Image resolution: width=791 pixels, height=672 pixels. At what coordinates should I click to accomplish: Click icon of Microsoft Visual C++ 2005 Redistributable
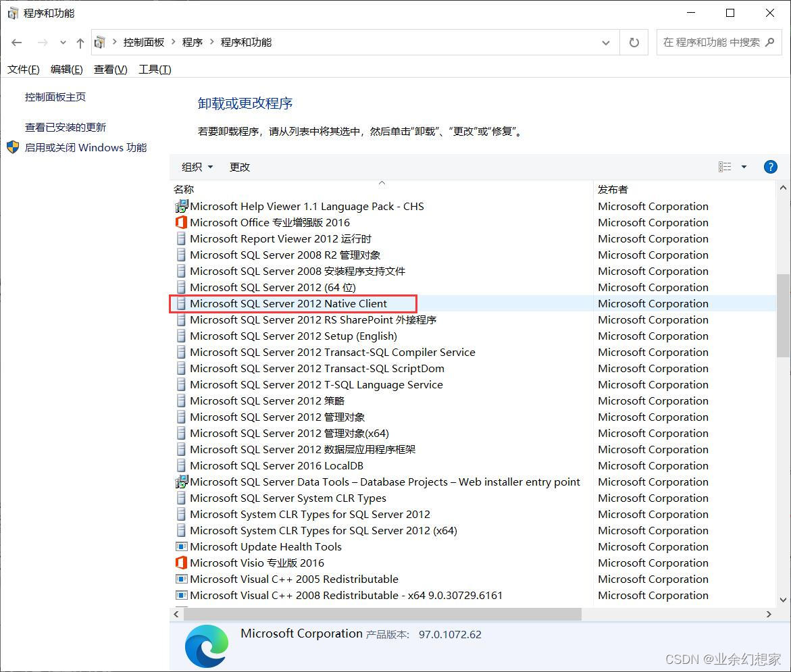[x=181, y=579]
